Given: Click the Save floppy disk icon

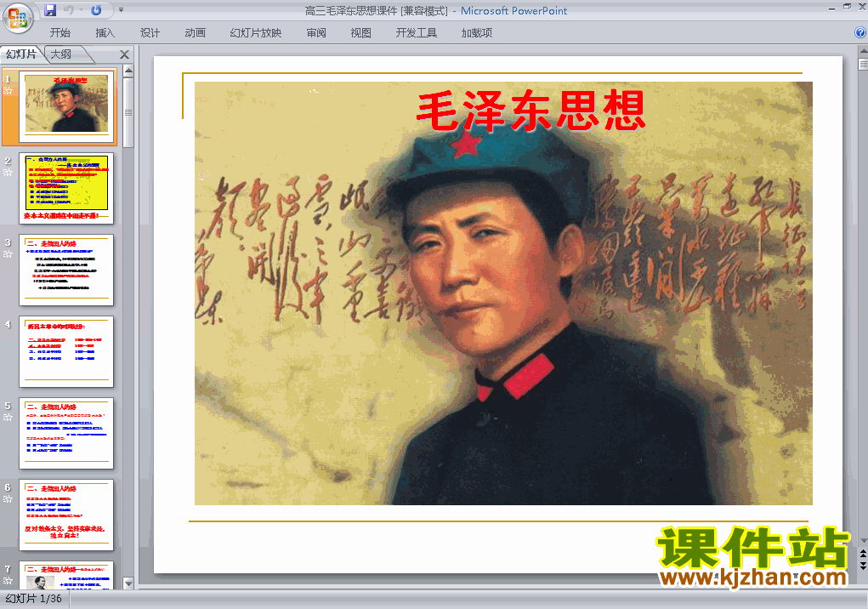Looking at the screenshot, I should click(x=50, y=10).
